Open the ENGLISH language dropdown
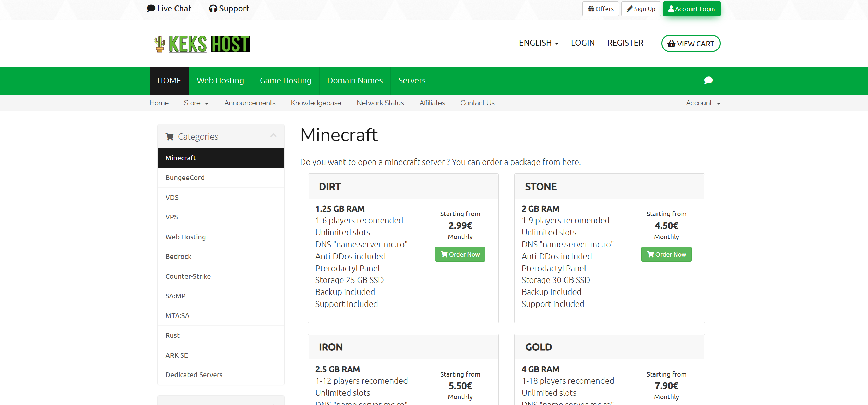The width and height of the screenshot is (868, 405). pos(539,43)
